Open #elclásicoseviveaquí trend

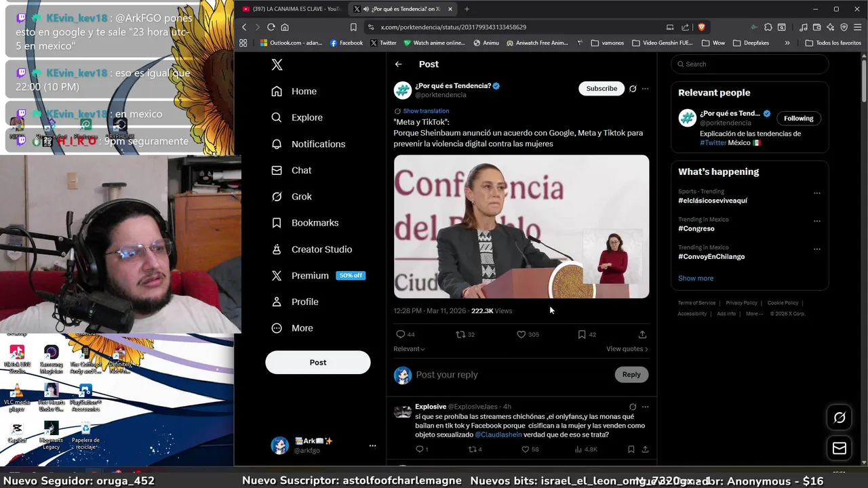click(x=713, y=201)
